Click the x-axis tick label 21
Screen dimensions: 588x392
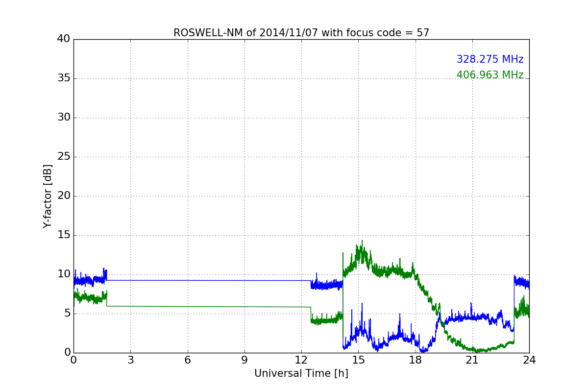(x=472, y=360)
